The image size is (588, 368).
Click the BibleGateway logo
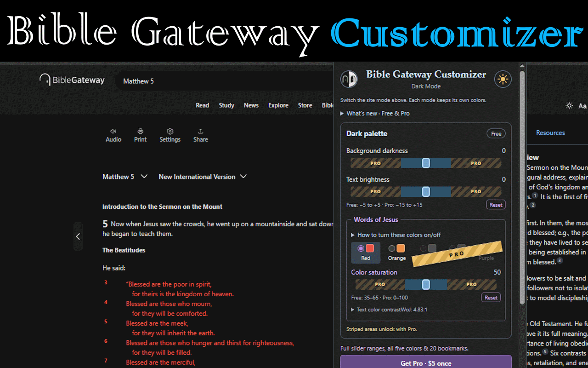coord(72,80)
